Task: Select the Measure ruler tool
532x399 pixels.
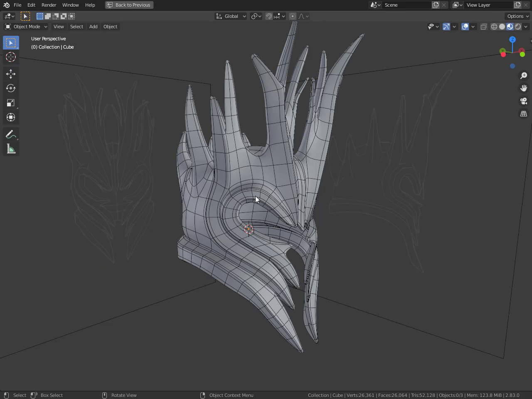Action: click(11, 149)
